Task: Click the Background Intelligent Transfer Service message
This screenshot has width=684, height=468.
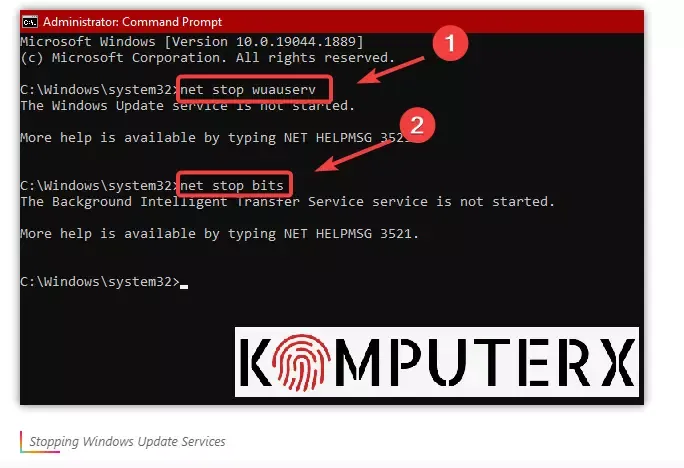Action: (x=287, y=202)
